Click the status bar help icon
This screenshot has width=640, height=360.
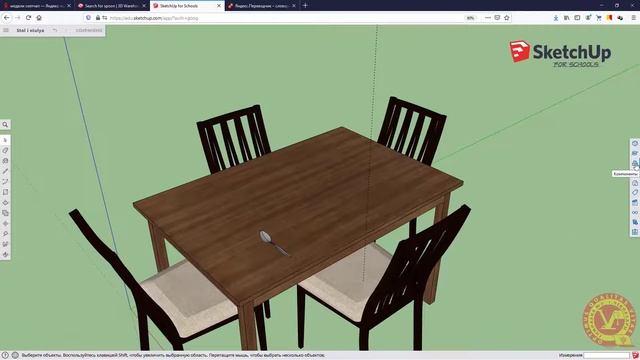point(5,356)
